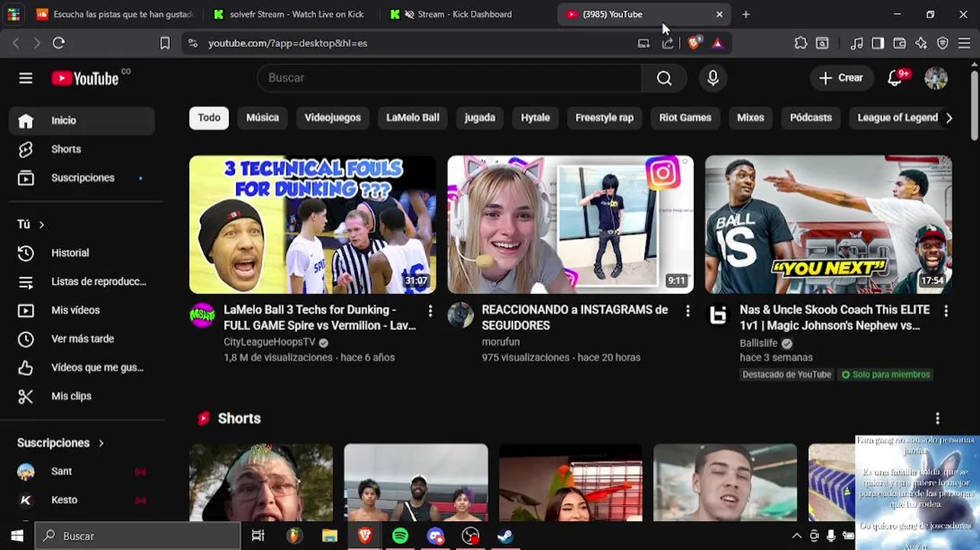
Task: Click the Windows Start button
Action: point(17,536)
